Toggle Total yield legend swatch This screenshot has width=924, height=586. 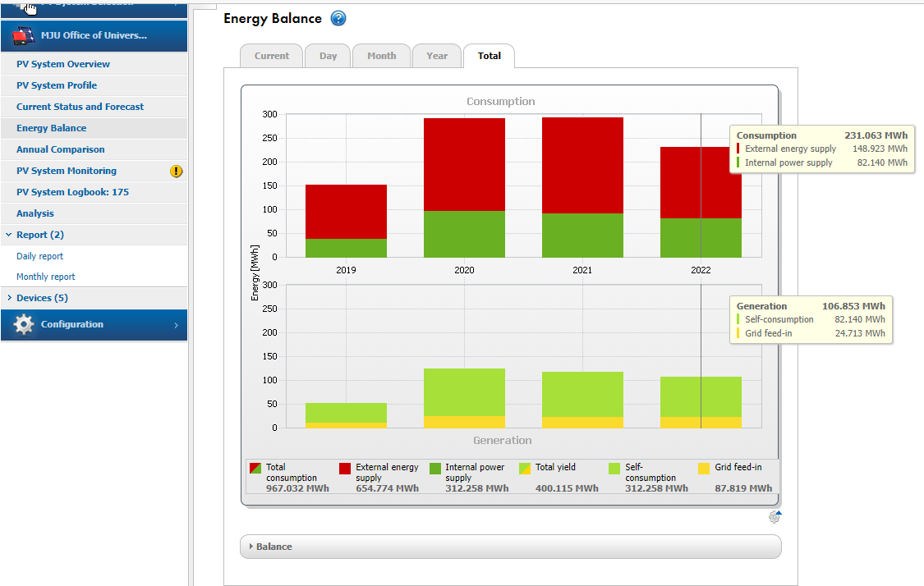[525, 469]
